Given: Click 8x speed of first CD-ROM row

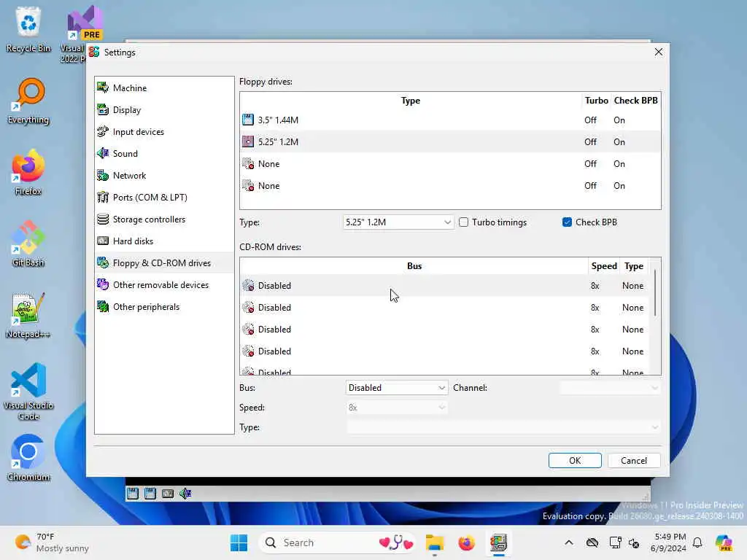Looking at the screenshot, I should [x=595, y=286].
